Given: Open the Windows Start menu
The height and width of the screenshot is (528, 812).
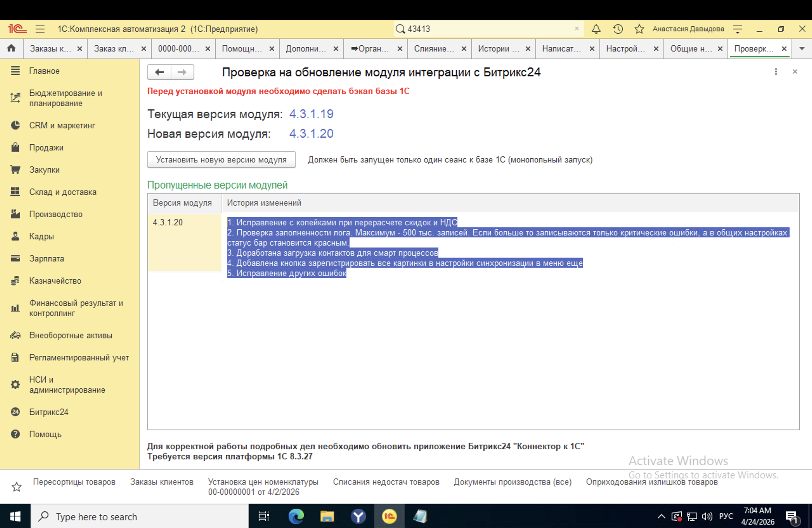Looking at the screenshot, I should click(15, 516).
